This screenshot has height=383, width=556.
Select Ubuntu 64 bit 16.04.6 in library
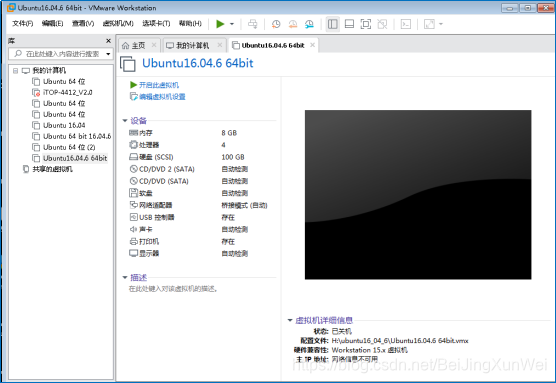77,137
